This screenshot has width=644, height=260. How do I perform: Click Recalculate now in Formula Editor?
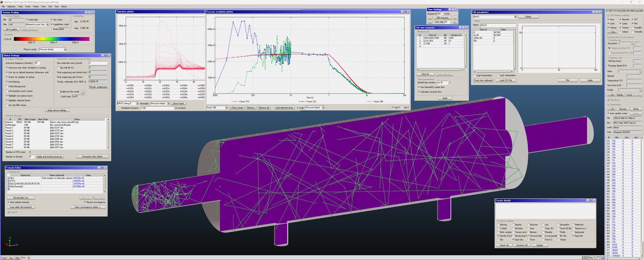21,198
